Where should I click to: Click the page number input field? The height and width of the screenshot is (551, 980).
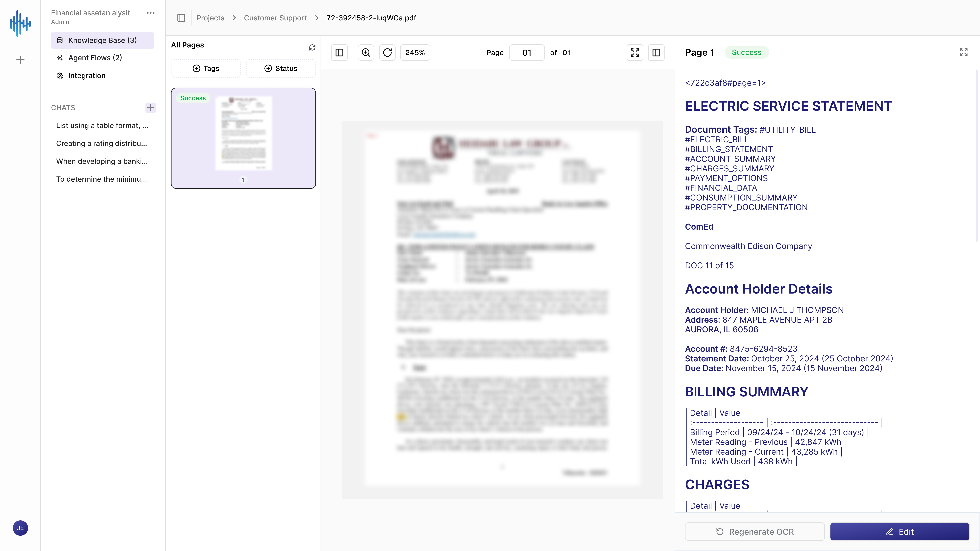527,53
